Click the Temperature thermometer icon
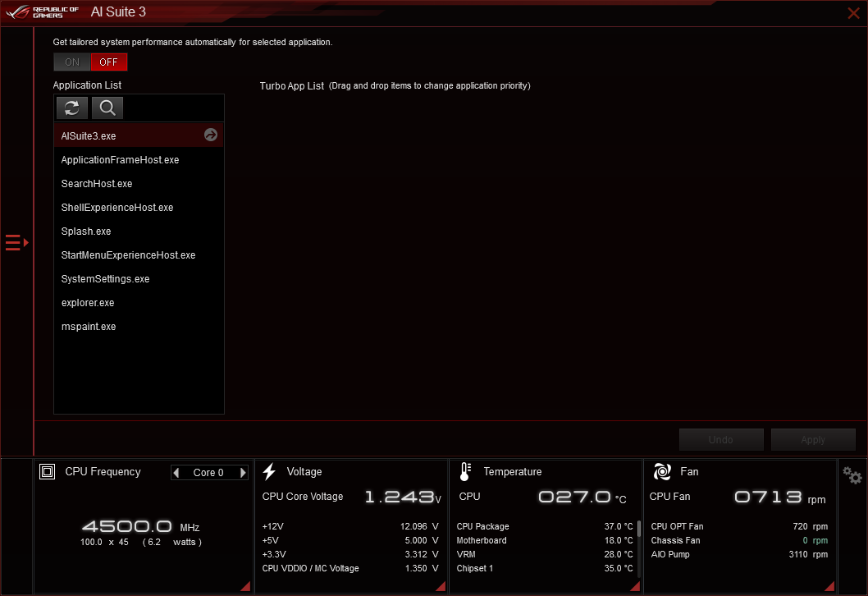The image size is (868, 596). tap(465, 472)
